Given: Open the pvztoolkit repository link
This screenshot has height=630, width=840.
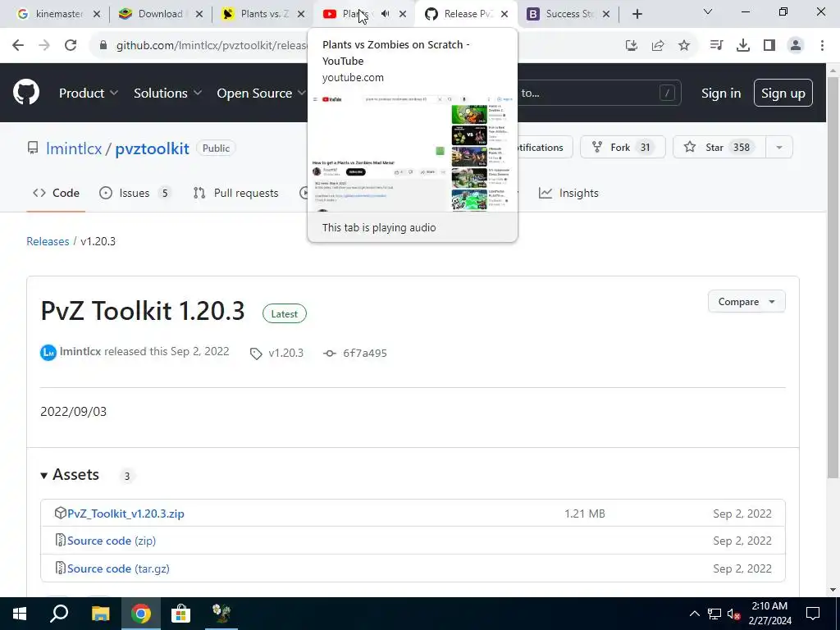Looking at the screenshot, I should pyautogui.click(x=152, y=148).
